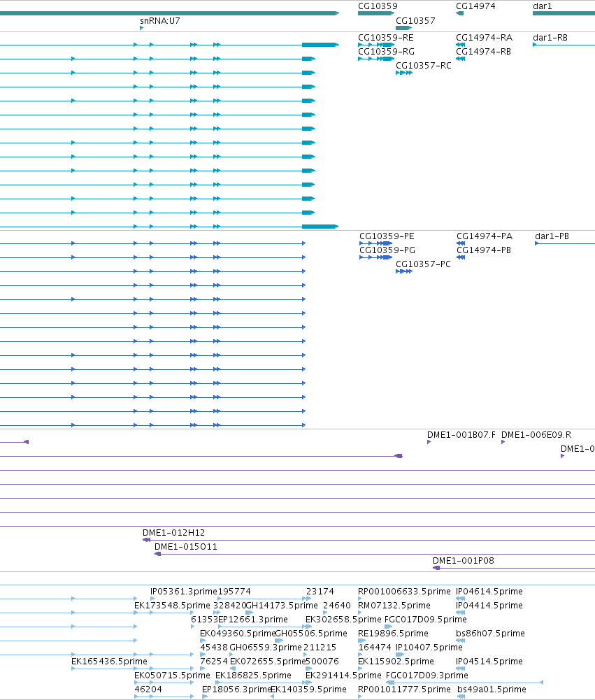Click the CG10359 gene label
The width and height of the screenshot is (595, 700).
coord(378,6)
